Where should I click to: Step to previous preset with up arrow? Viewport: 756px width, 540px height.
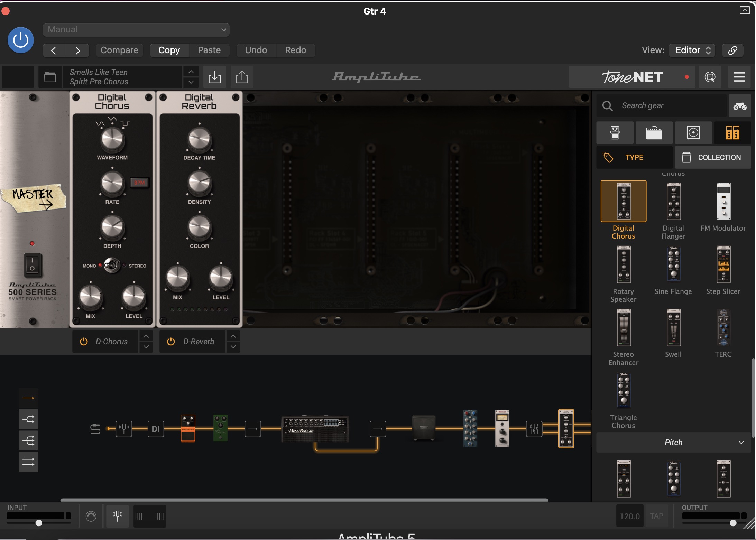pyautogui.click(x=191, y=71)
